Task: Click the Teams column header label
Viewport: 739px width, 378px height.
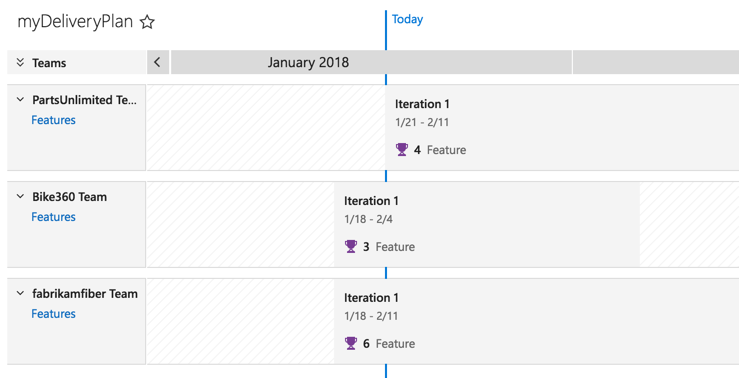Action: 49,63
